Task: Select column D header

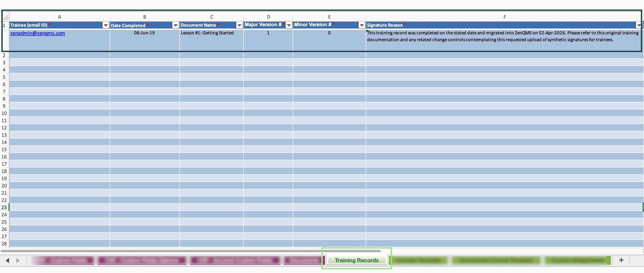Action: tap(268, 17)
